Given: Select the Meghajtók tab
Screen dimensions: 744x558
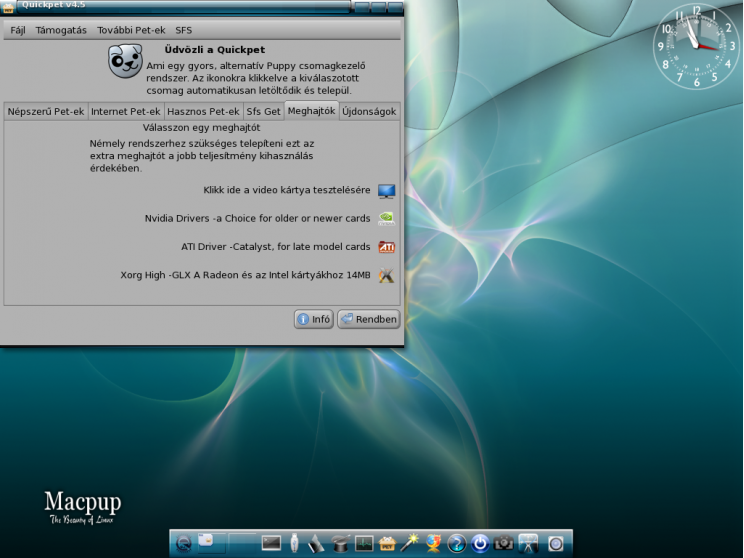Looking at the screenshot, I should [x=311, y=111].
